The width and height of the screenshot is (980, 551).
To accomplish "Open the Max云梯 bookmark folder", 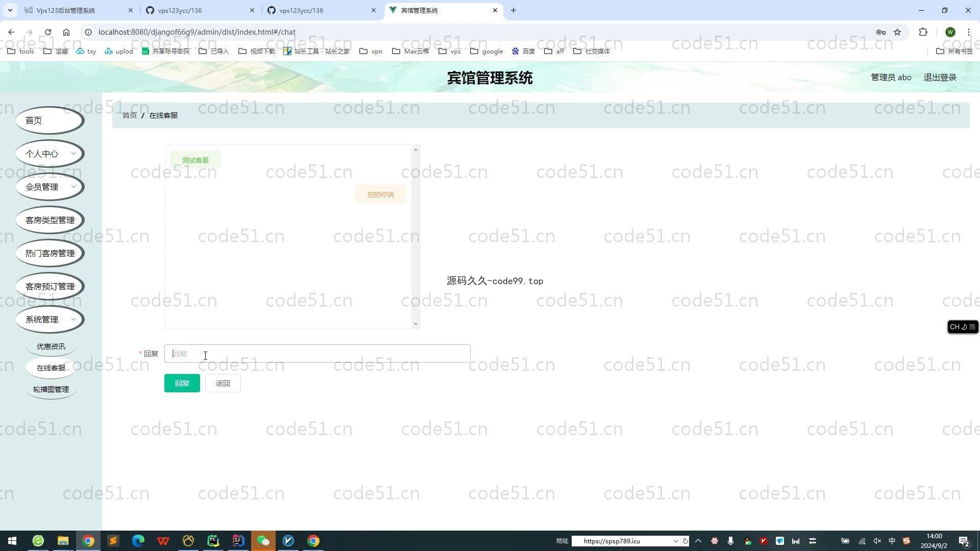I will (x=410, y=51).
